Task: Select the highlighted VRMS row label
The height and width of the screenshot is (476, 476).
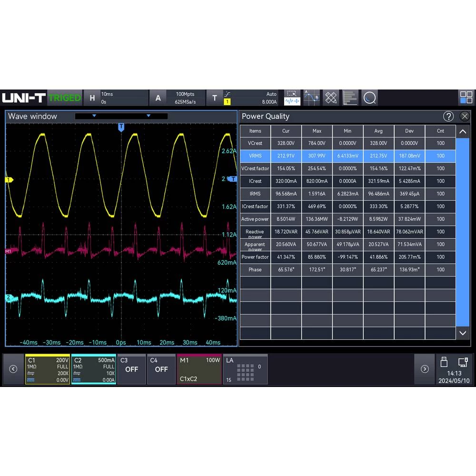Action: (255, 156)
